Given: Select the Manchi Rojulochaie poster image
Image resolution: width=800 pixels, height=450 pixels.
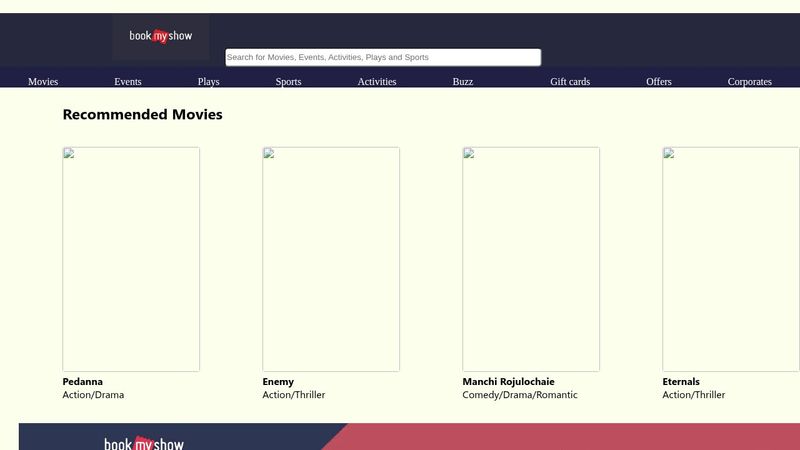Looking at the screenshot, I should click(531, 259).
